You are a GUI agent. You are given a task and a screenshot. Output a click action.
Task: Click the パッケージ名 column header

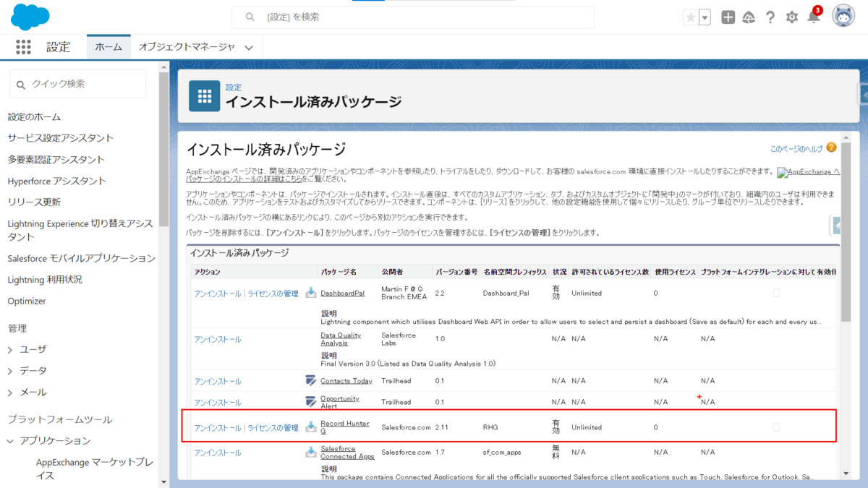(339, 272)
